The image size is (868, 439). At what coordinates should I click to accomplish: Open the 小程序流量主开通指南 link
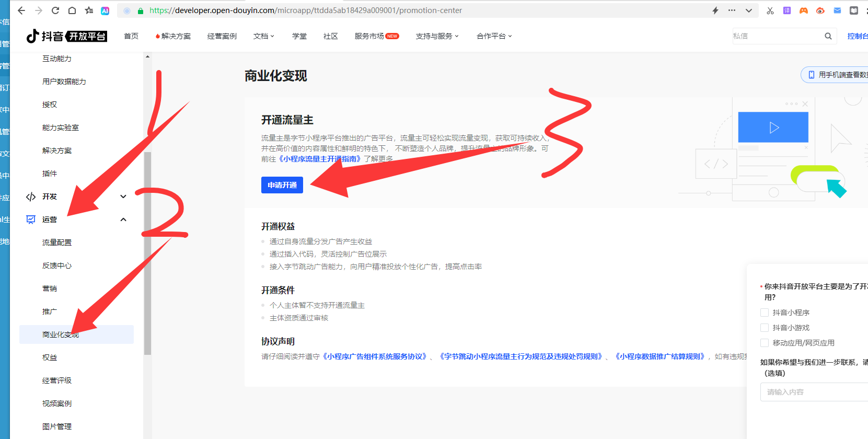tap(320, 159)
